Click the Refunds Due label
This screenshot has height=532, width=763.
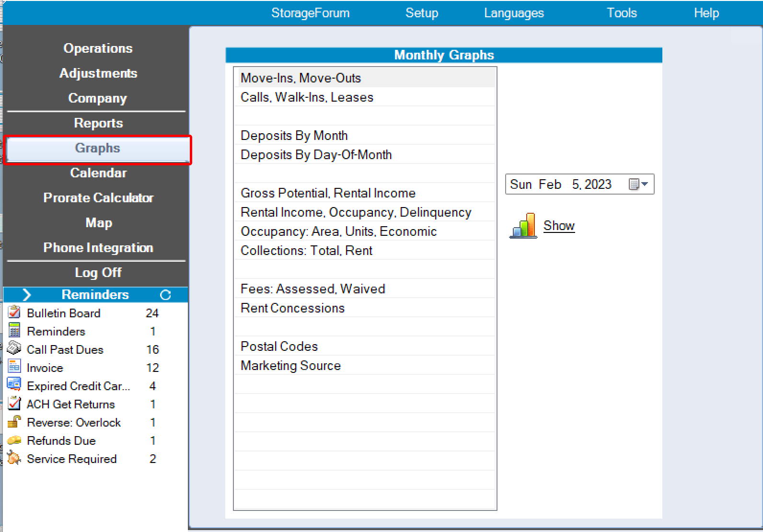(x=61, y=440)
